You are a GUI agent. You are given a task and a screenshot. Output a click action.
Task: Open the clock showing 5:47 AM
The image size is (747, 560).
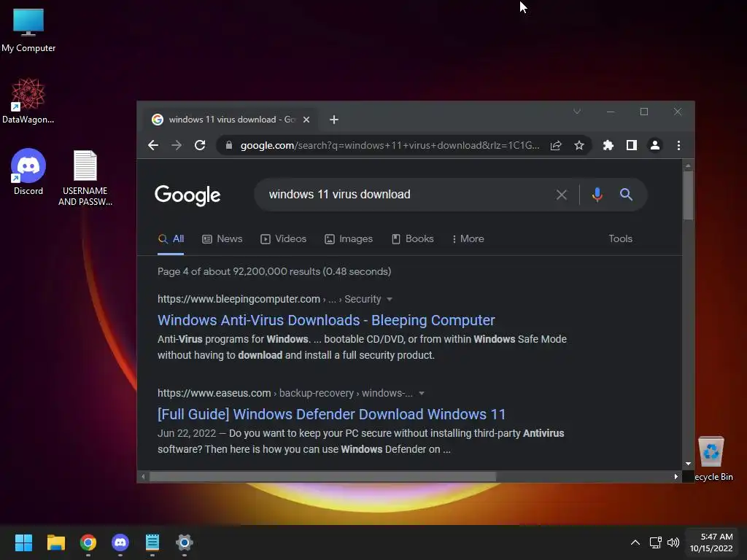[711, 542]
